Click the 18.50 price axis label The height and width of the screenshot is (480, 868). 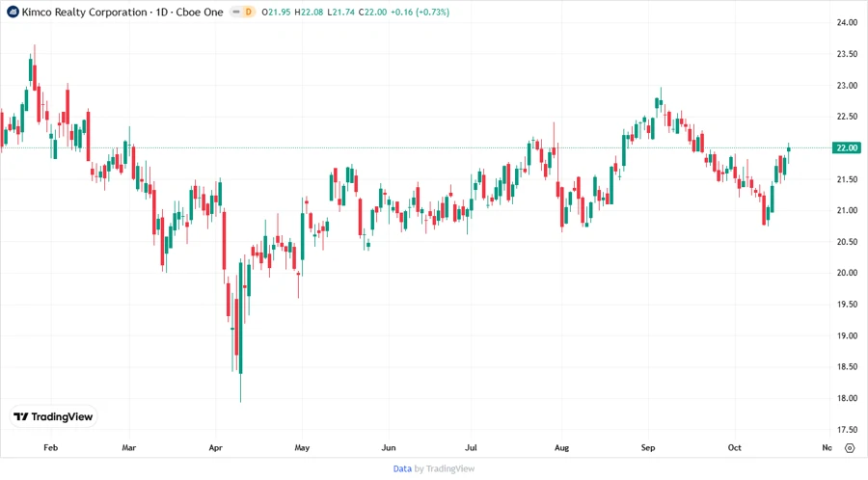[847, 366]
